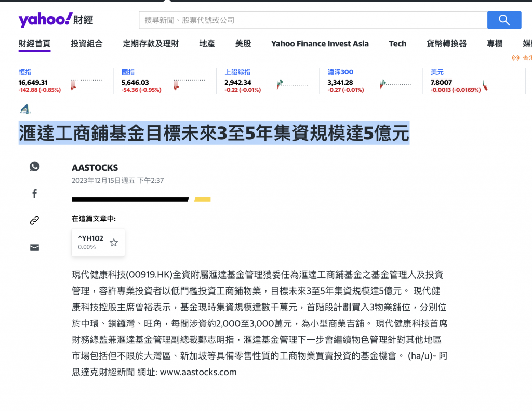Click the AASTOCKS author name

(x=95, y=168)
